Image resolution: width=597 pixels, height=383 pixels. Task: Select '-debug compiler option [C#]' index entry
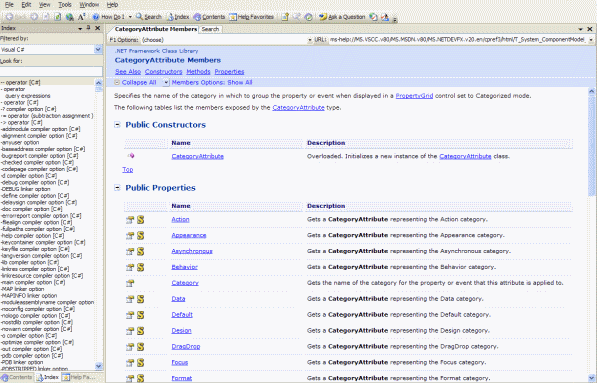35,182
